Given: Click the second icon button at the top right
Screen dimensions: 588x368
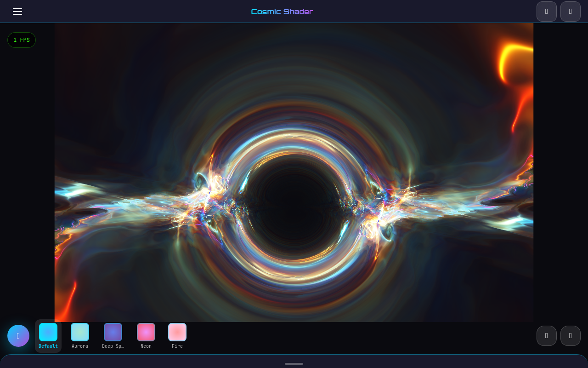Looking at the screenshot, I should [571, 11].
